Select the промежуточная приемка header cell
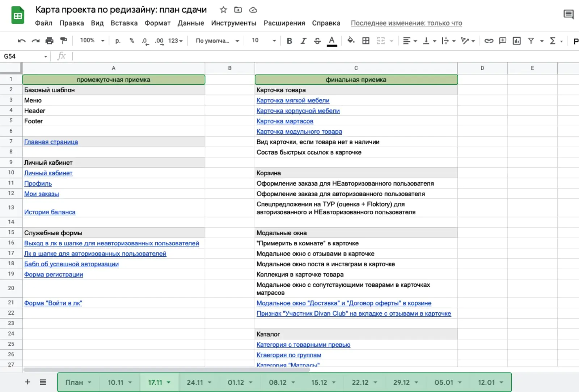The height and width of the screenshot is (392, 579). click(x=114, y=80)
